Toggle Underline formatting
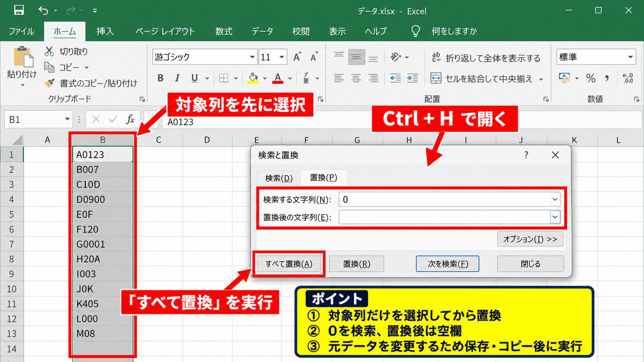Image resolution: width=644 pixels, height=362 pixels. pyautogui.click(x=195, y=78)
